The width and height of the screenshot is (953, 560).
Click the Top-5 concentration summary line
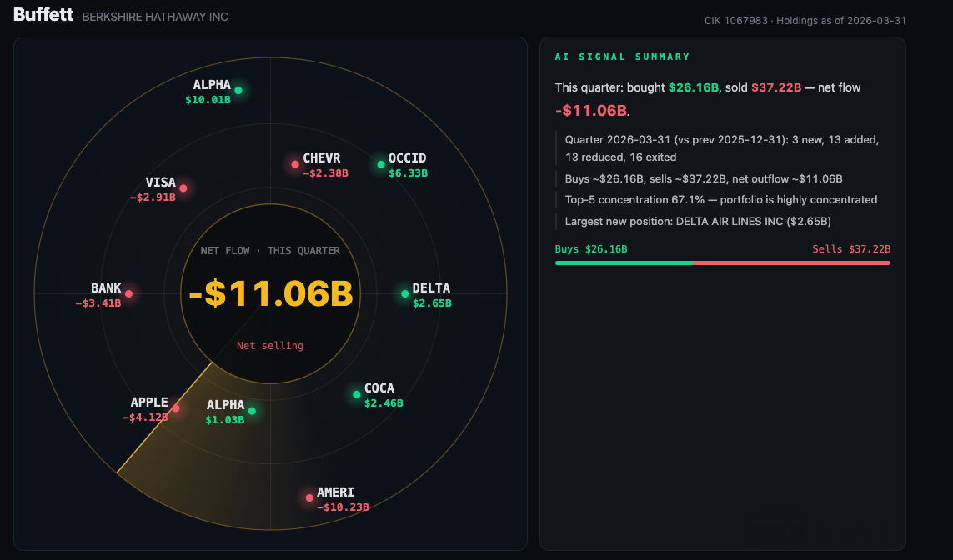pos(721,200)
